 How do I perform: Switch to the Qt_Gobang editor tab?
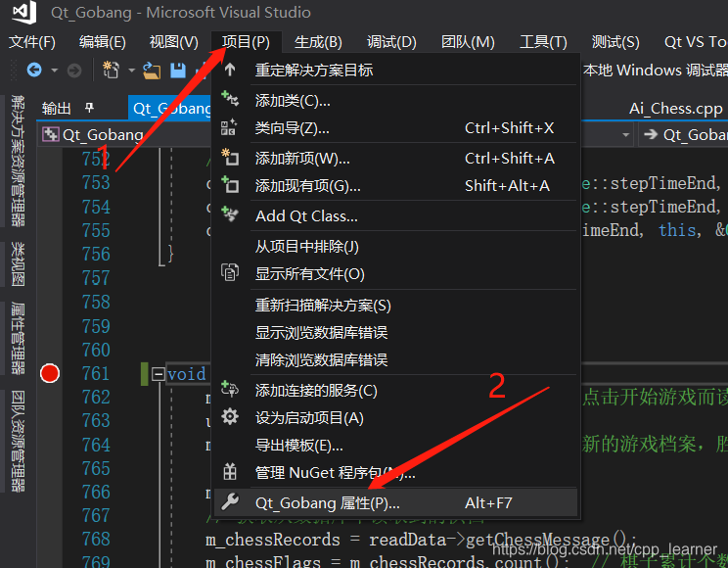click(170, 109)
